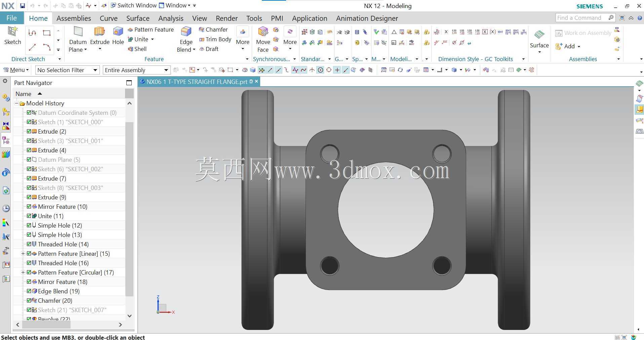Click the Switch Window button
Screen dimensions: 644x340
click(134, 5)
